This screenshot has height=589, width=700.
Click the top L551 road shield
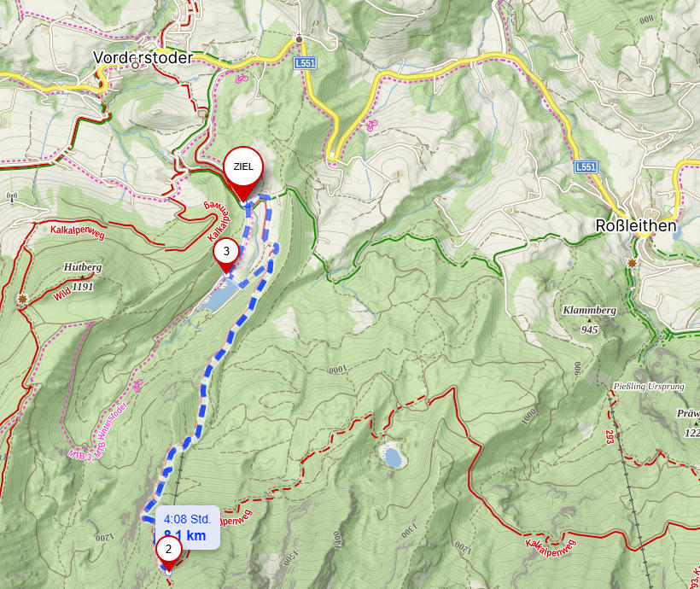(x=306, y=63)
